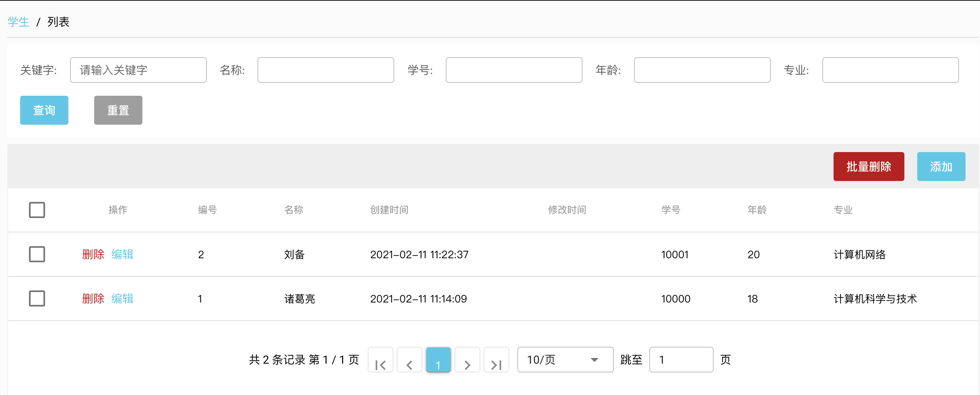Viewport: 980px width, 395px height.
Task: Jump to last page using pagination icon
Action: click(496, 360)
